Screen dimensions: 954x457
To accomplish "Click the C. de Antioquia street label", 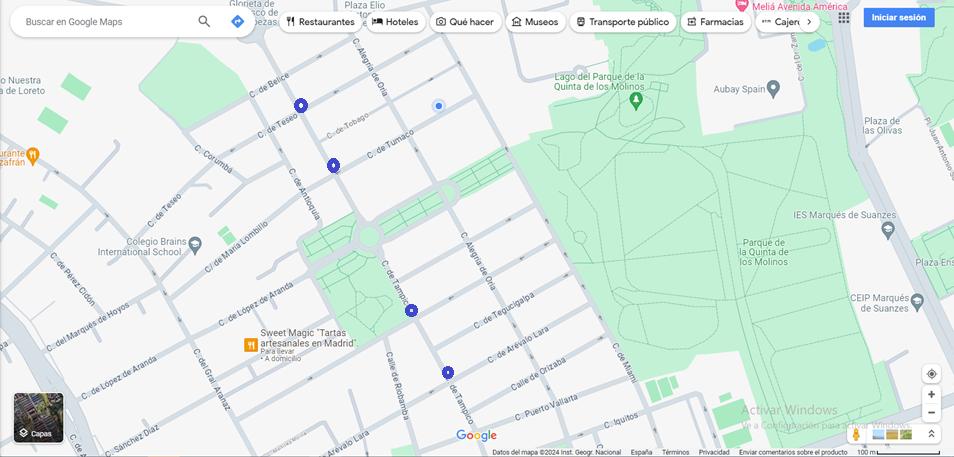I will coord(306,195).
